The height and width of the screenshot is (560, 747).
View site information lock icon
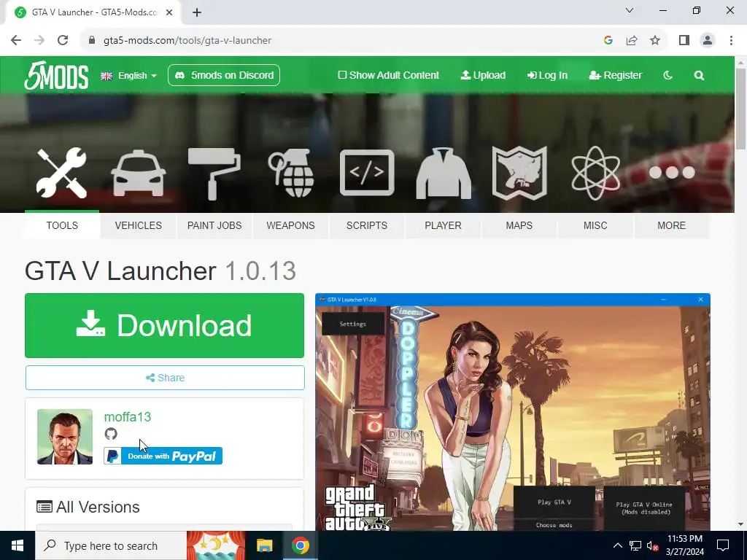tap(92, 41)
